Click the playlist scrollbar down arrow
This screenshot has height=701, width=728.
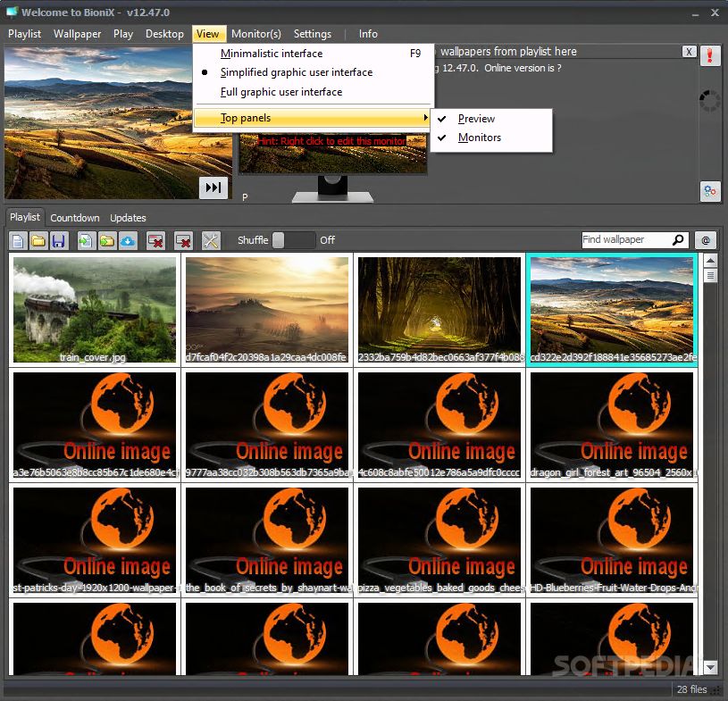[710, 668]
